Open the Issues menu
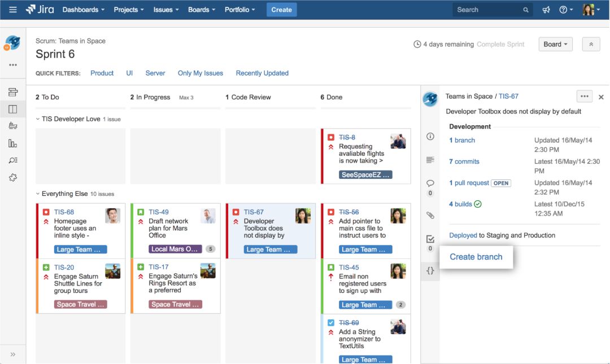Image resolution: width=610 pixels, height=364 pixels. (x=166, y=10)
